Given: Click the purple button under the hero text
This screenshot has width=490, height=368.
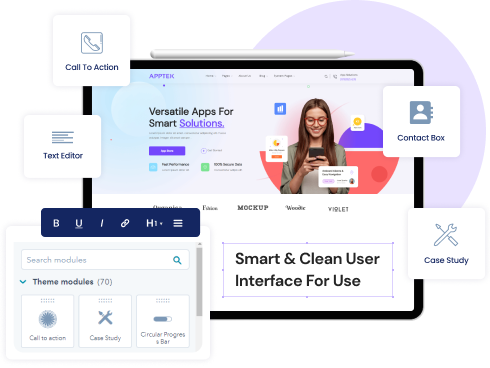Looking at the screenshot, I should click(x=167, y=151).
